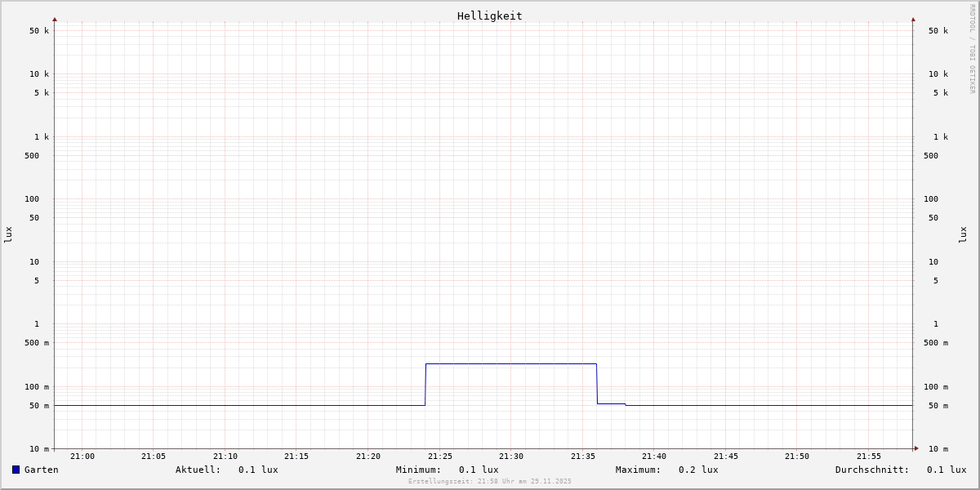Screen dimensions: 980x490
Task: Click the 21:45 time axis label
Action: tap(726, 457)
